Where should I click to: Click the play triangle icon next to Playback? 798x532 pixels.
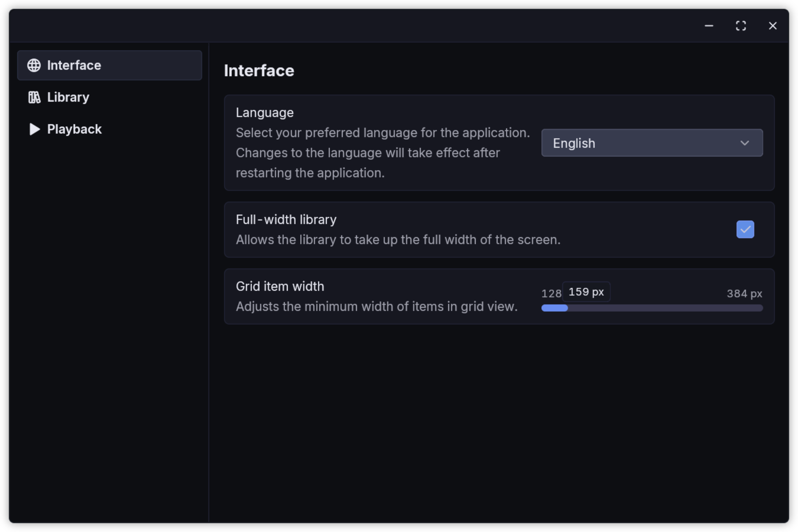pos(34,129)
